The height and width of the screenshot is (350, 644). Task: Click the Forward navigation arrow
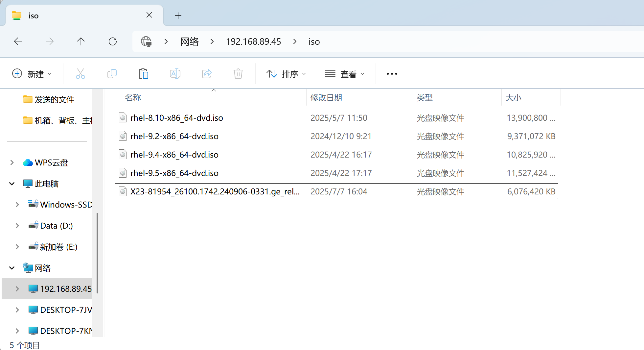point(50,41)
